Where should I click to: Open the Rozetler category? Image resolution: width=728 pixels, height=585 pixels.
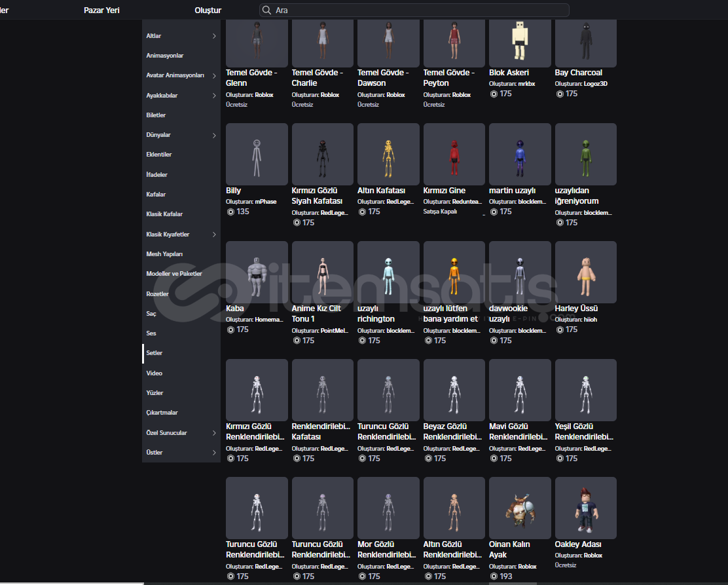tap(157, 294)
